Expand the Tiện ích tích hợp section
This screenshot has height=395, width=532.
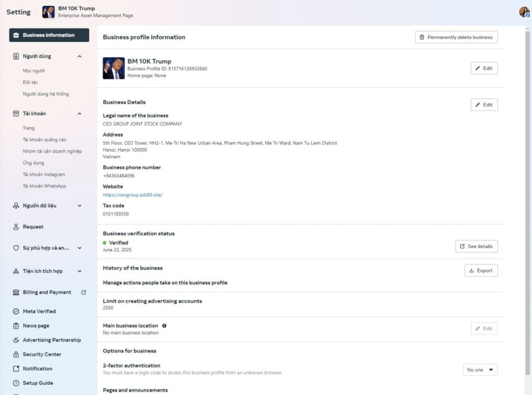click(79, 271)
